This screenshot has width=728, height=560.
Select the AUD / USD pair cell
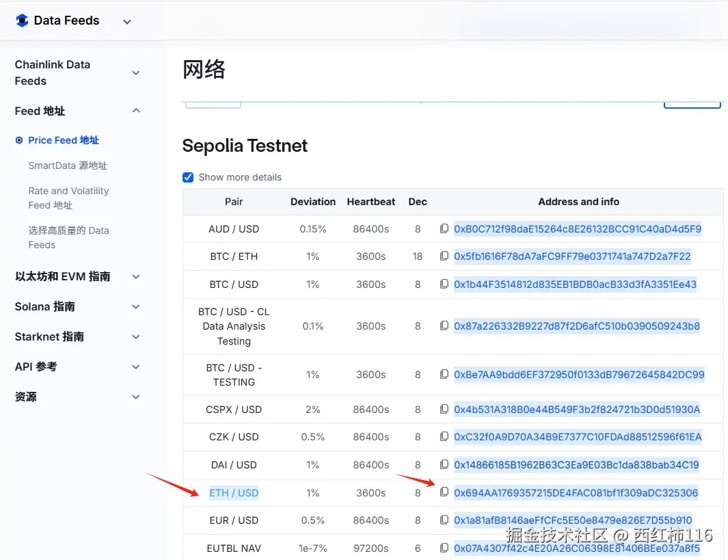coord(234,229)
